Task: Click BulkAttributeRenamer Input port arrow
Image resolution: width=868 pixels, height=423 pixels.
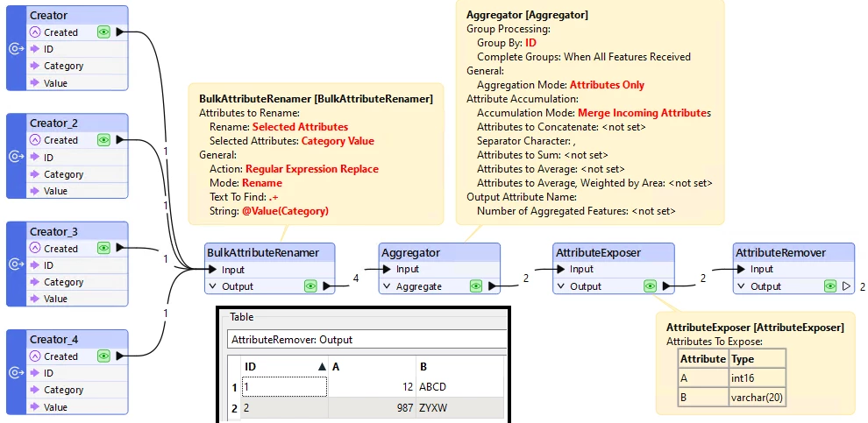Action: pyautogui.click(x=214, y=270)
